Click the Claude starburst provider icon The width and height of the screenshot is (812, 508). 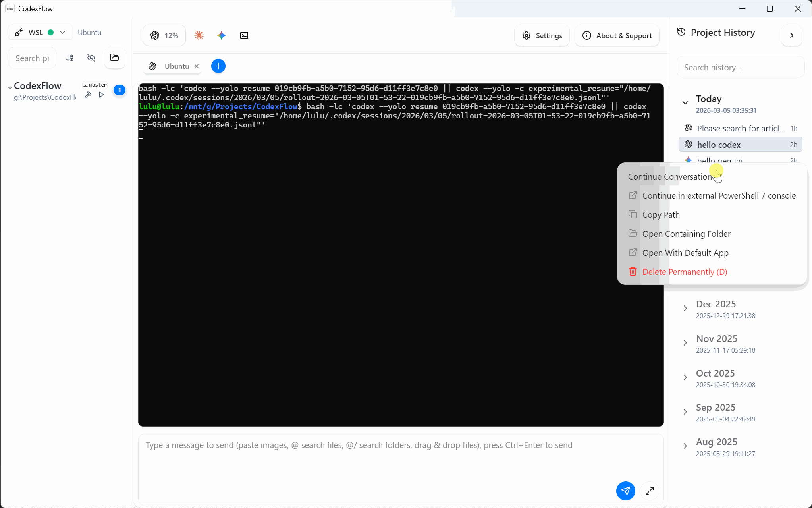pos(199,35)
